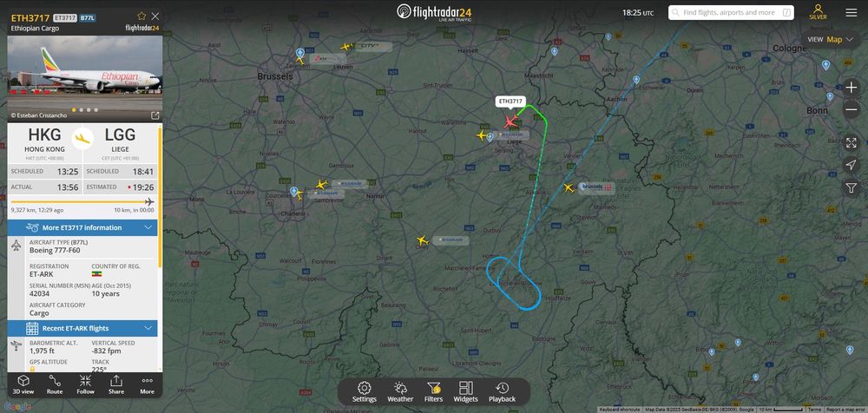
Task: Star ETH3717 as a favorite flight
Action: [141, 16]
